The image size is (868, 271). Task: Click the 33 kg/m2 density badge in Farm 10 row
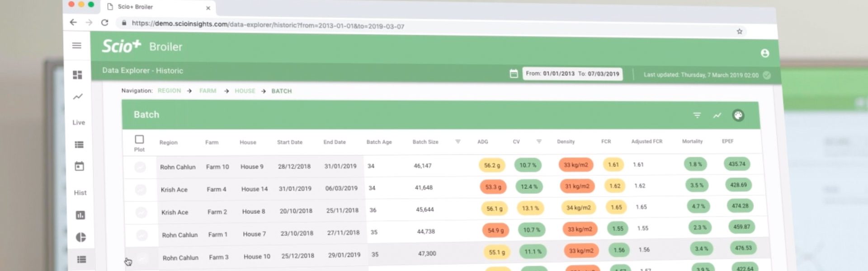point(576,165)
